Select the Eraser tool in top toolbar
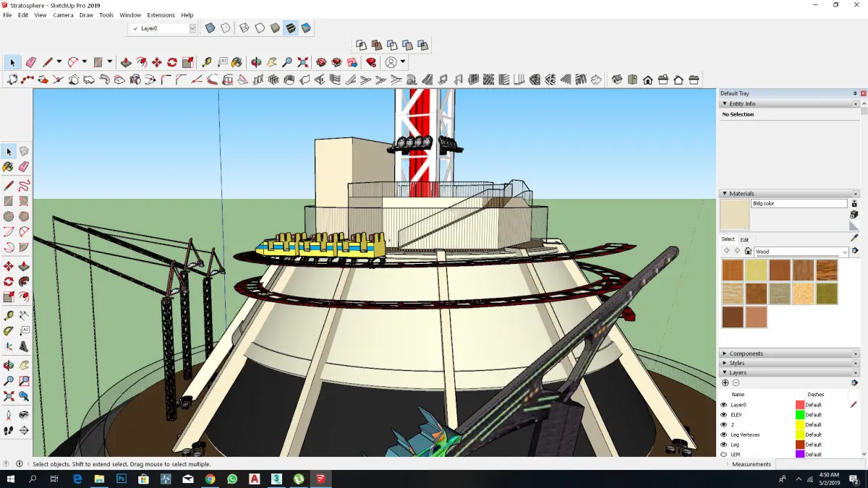Image resolution: width=868 pixels, height=488 pixels. (30, 62)
